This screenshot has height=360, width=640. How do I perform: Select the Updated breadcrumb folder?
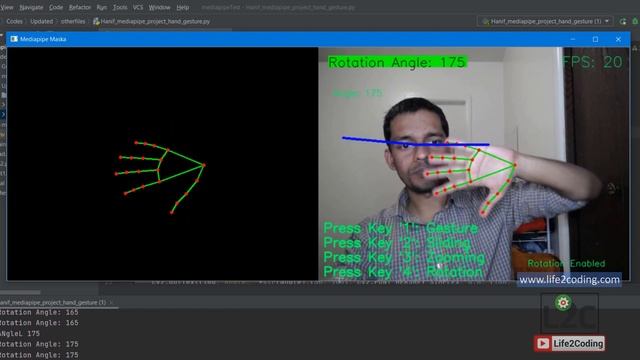(x=42, y=21)
